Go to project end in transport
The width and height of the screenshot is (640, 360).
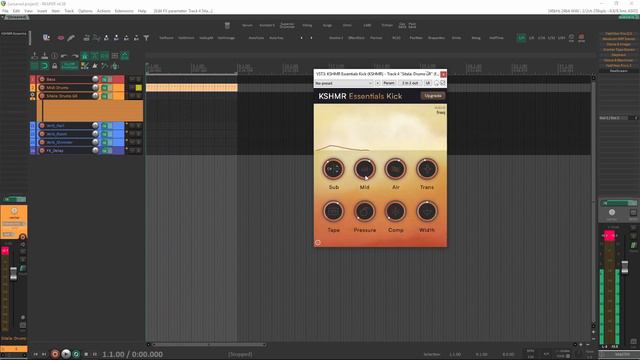point(44,354)
